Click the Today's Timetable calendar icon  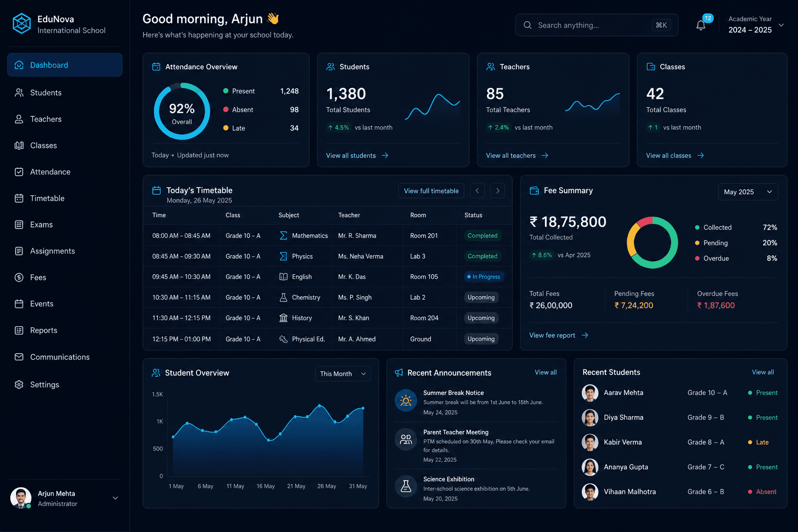click(x=156, y=191)
